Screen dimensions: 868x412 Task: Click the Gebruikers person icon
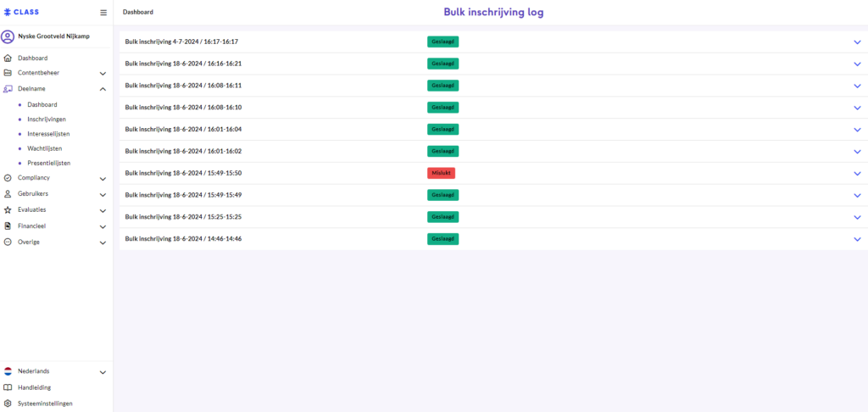(8, 194)
